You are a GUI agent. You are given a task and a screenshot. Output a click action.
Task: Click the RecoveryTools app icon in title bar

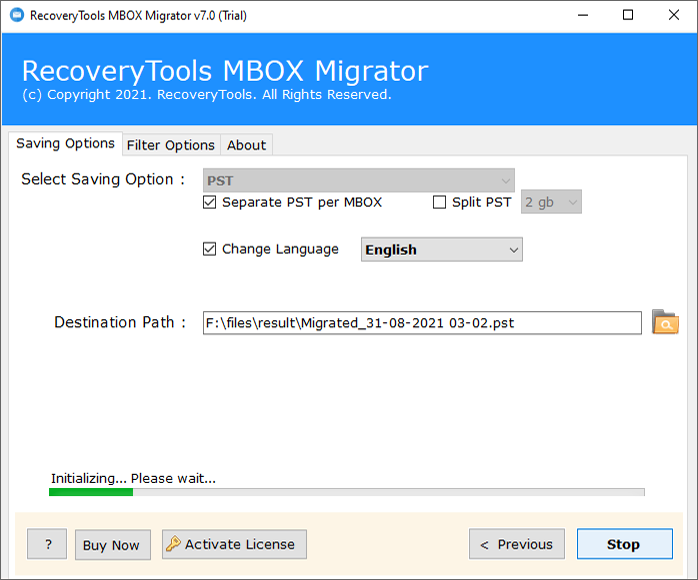click(17, 15)
